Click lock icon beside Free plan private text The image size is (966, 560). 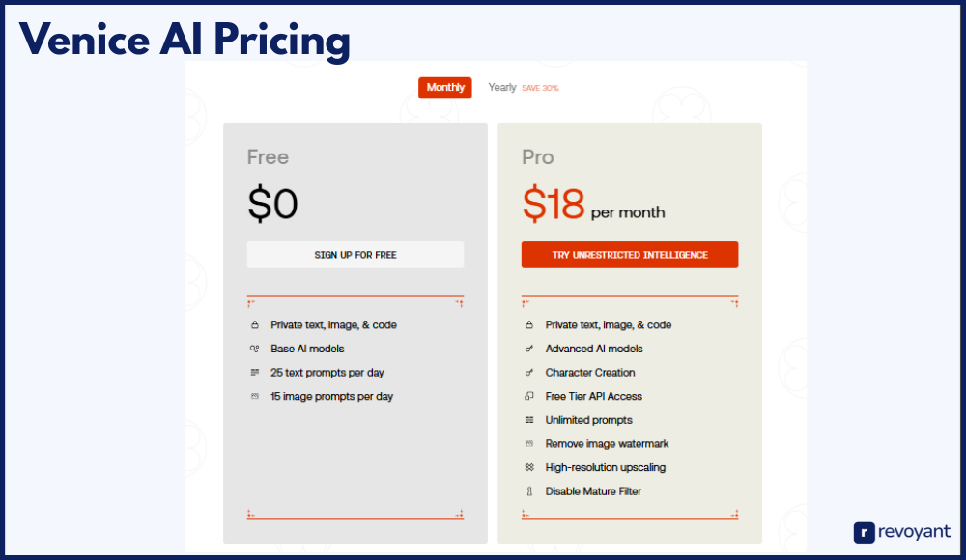click(254, 325)
